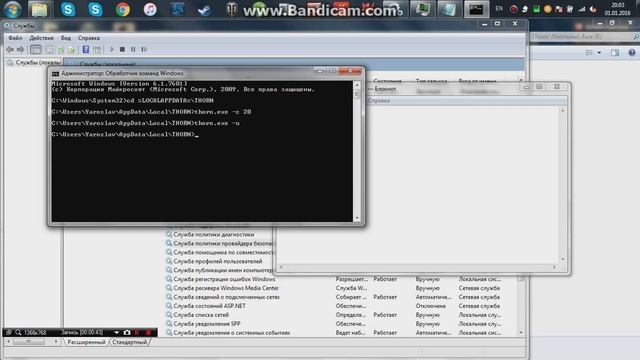Close the command prompt window
Screen dimensions: 640x360
click(x=350, y=71)
